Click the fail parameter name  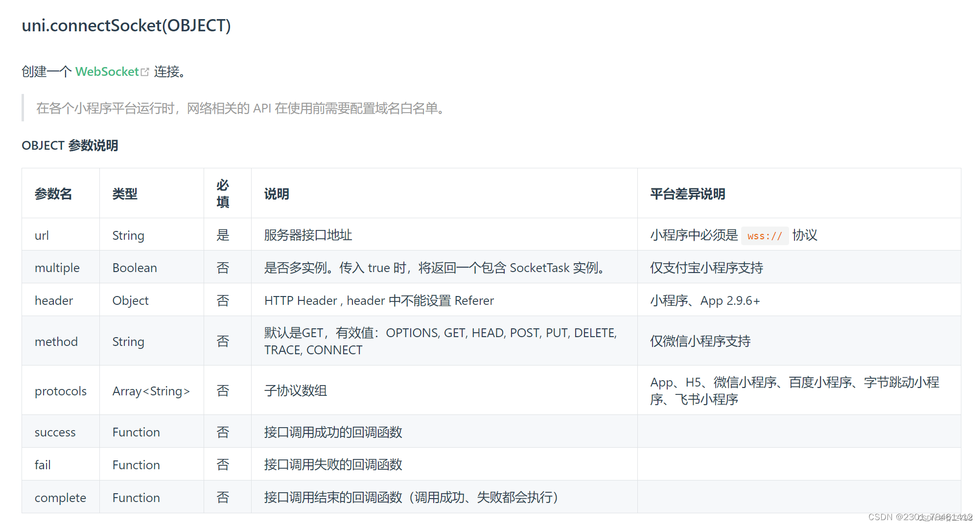(43, 465)
